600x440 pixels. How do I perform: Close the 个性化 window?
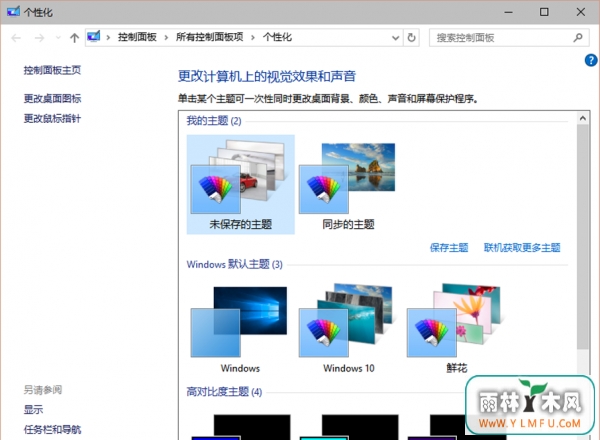pos(581,12)
